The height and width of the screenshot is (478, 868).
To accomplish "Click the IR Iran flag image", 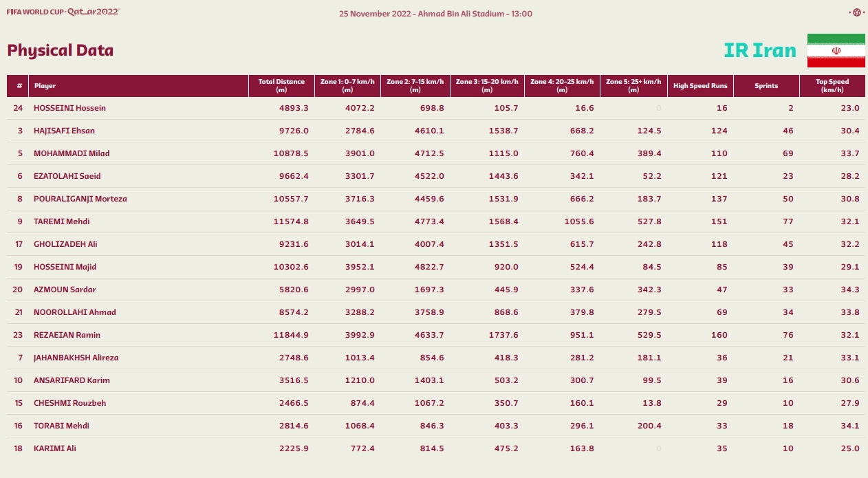I will click(x=836, y=50).
